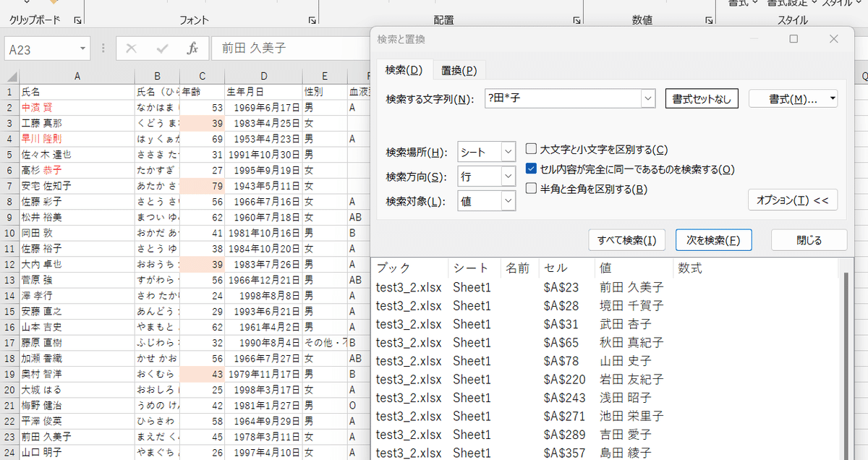This screenshot has height=460, width=868.
Task: Open the フォント group dialog launcher
Action: (312, 21)
